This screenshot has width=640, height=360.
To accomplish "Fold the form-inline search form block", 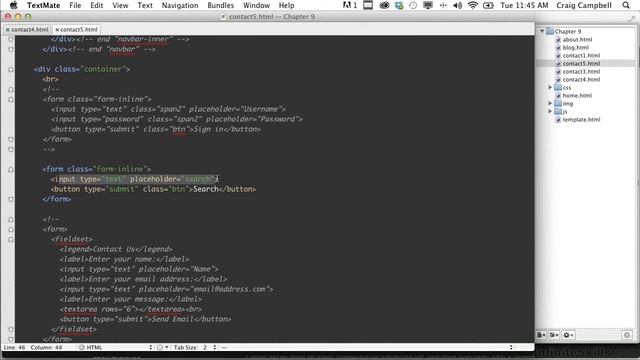I will coord(11,169).
